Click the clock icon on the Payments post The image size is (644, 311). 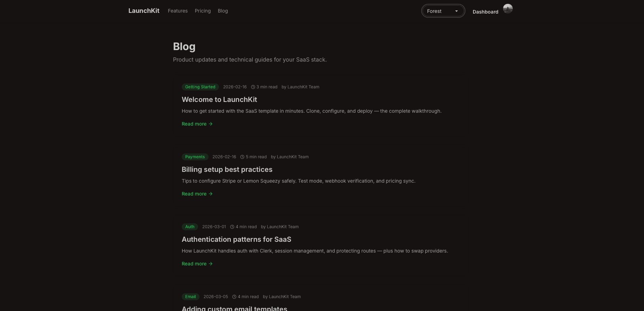242,157
